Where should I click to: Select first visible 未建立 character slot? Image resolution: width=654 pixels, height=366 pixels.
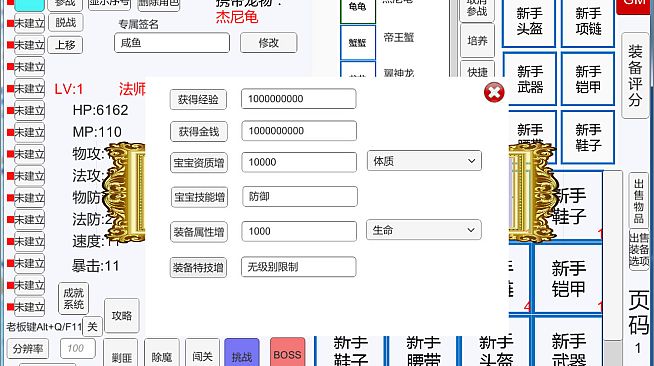coord(29,23)
